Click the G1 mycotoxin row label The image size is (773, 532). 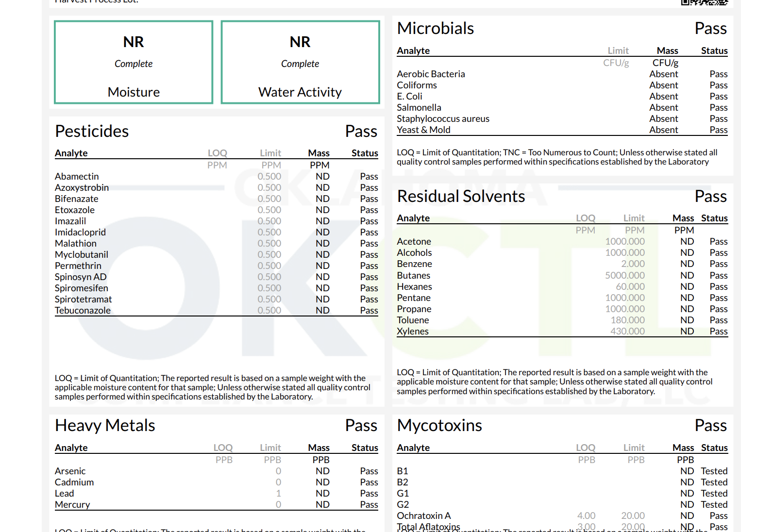coord(403,493)
